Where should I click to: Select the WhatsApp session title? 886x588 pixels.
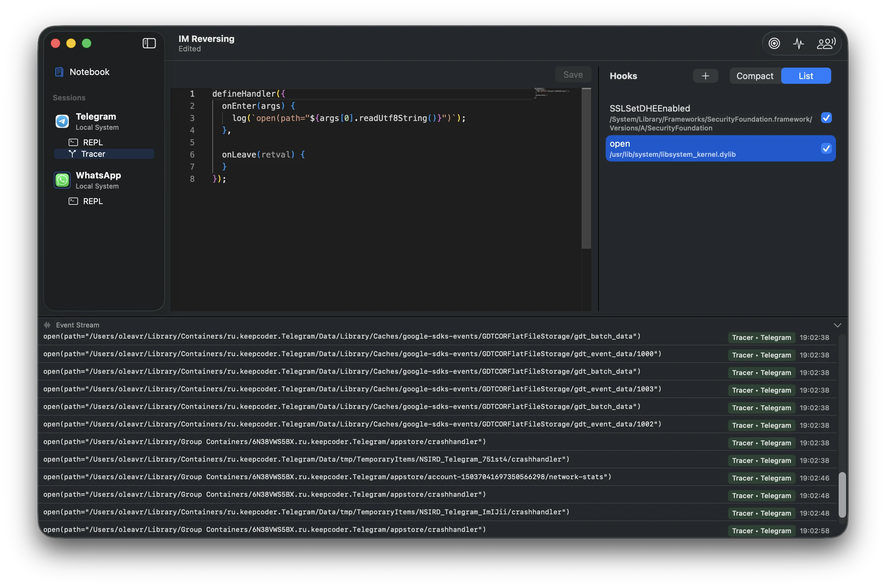(98, 175)
